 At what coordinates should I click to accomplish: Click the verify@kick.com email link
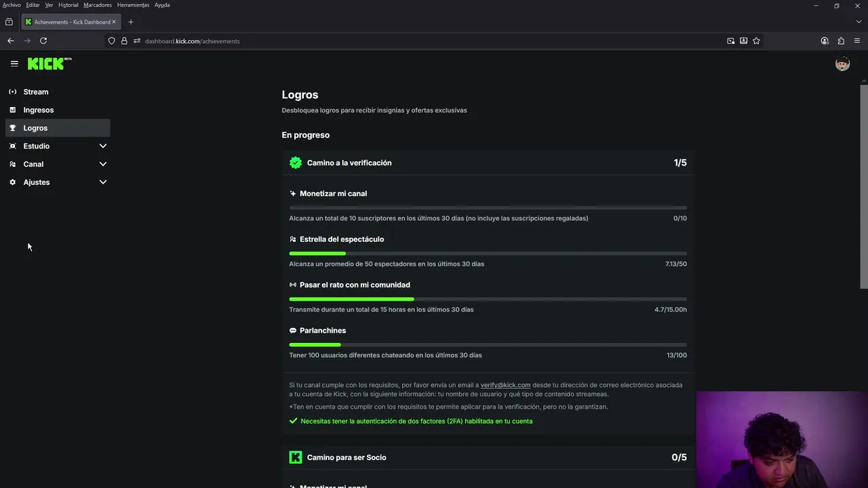point(505,385)
